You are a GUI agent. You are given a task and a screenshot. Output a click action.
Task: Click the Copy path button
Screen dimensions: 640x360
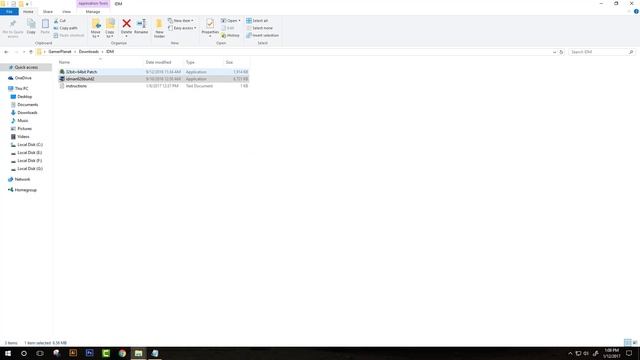pos(65,28)
